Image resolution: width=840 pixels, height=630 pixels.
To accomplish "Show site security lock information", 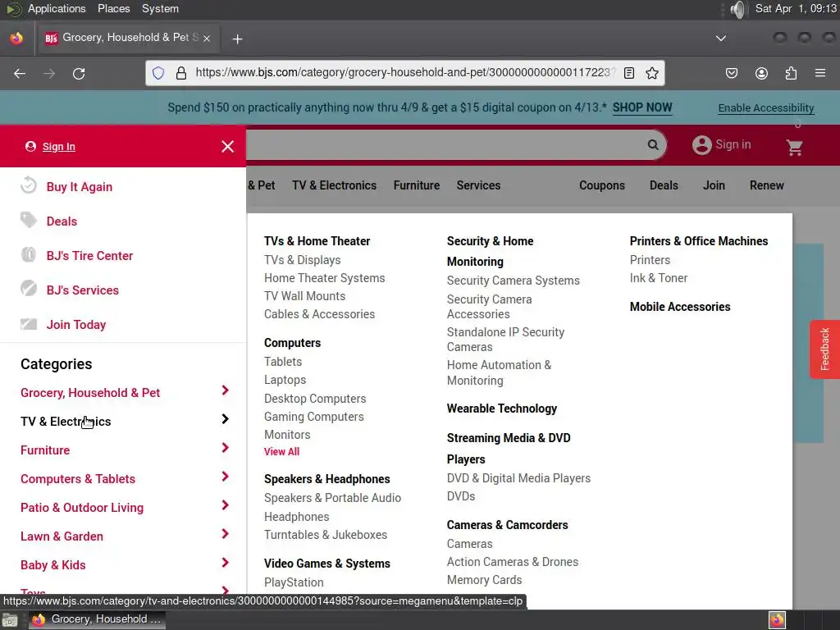I will click(181, 73).
